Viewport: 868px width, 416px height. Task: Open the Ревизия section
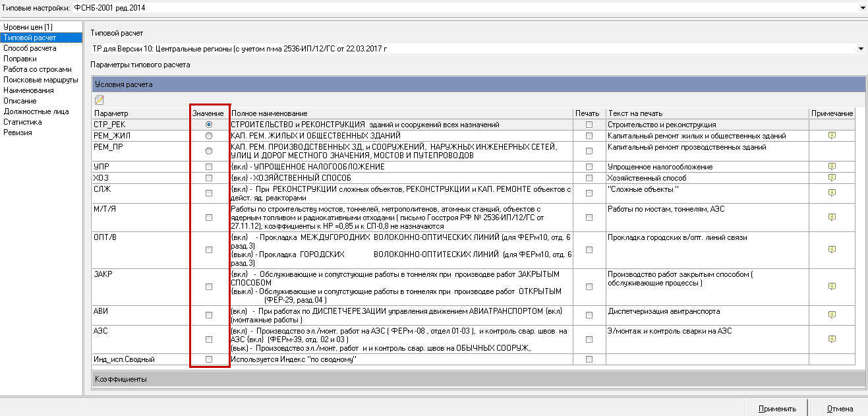coord(17,133)
